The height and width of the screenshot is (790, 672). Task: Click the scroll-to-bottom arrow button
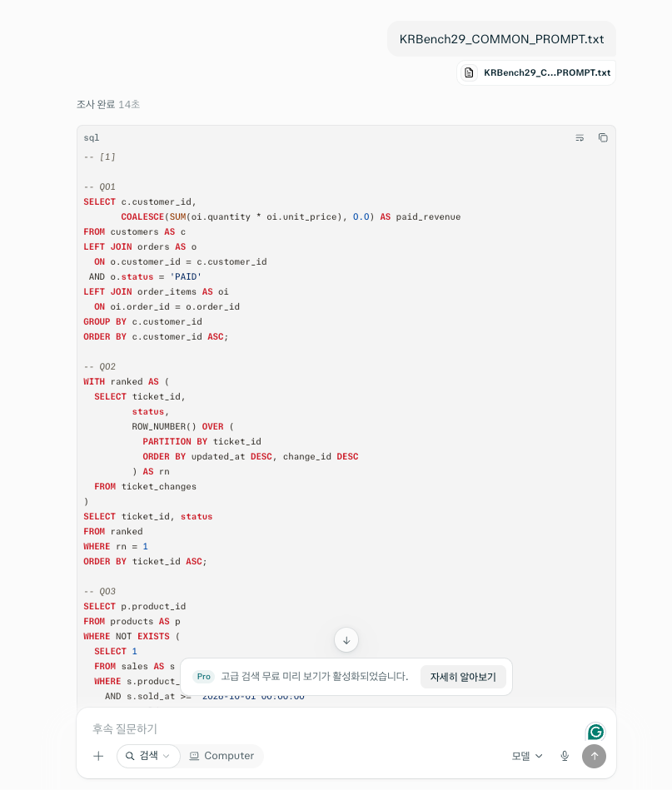[x=346, y=640]
